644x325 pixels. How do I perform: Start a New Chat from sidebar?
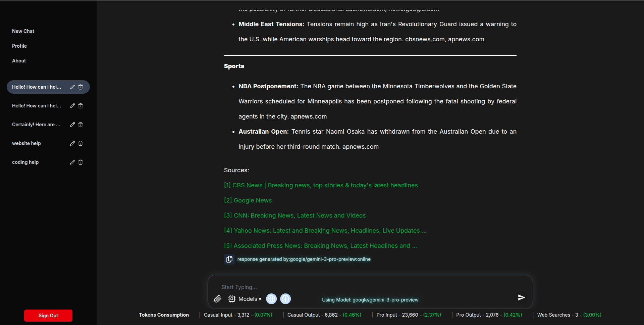[23, 31]
